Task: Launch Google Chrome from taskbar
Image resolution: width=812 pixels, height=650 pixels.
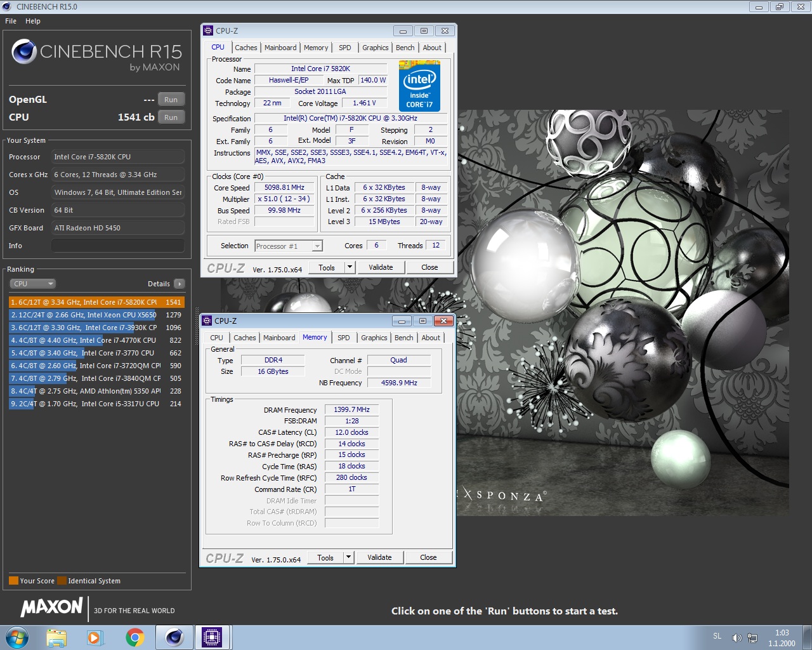Action: pos(134,637)
